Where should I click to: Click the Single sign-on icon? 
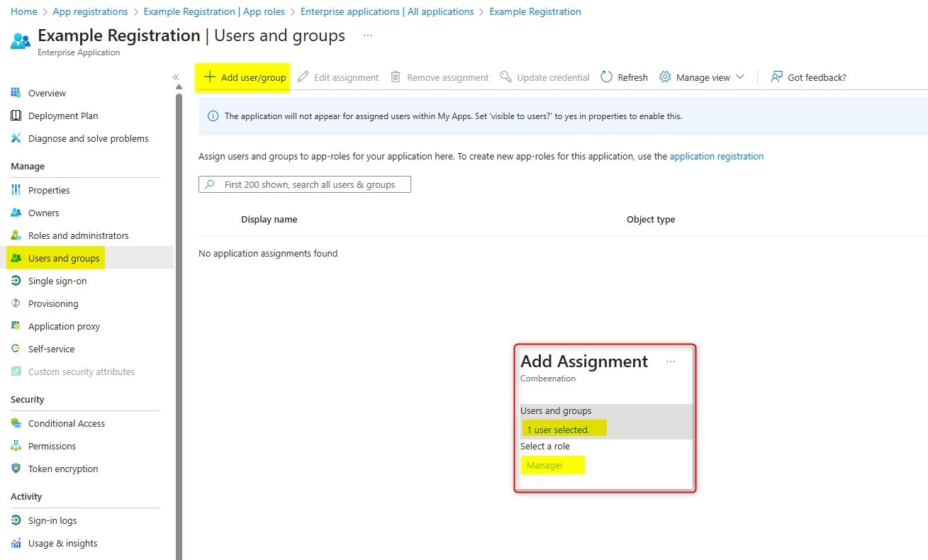click(16, 281)
